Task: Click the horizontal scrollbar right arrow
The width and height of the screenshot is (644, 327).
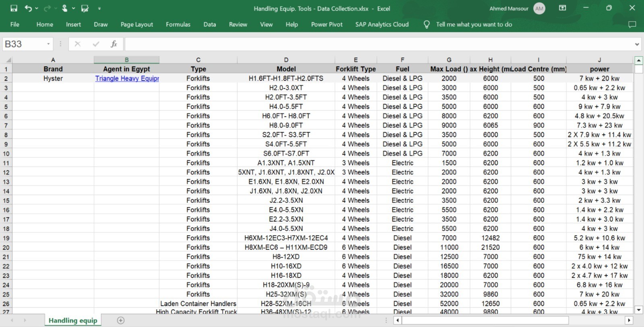Action: pos(629,320)
